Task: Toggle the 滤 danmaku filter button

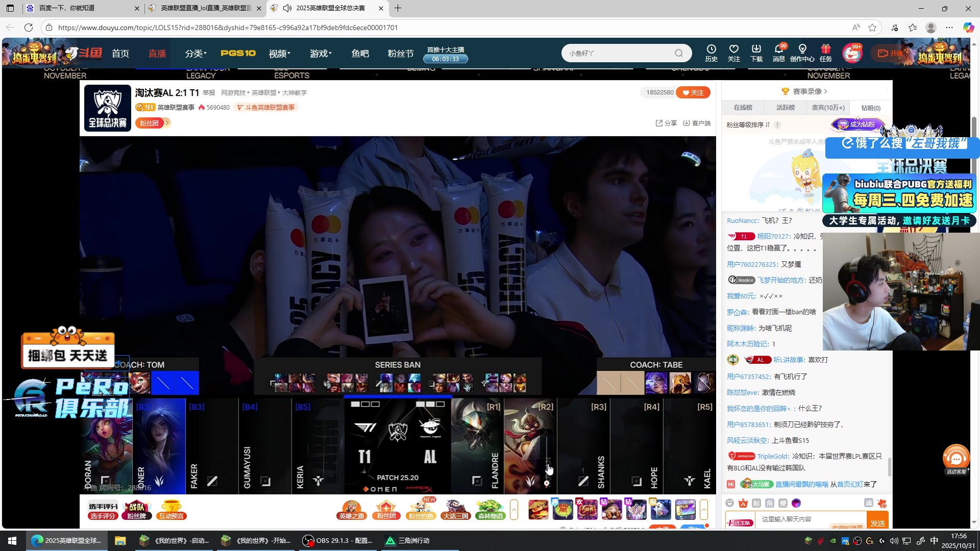Action: coord(868,503)
